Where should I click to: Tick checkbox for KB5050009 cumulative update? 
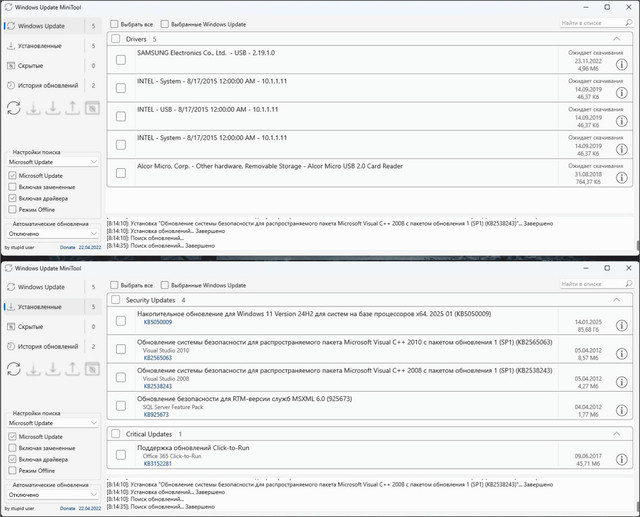point(121,321)
